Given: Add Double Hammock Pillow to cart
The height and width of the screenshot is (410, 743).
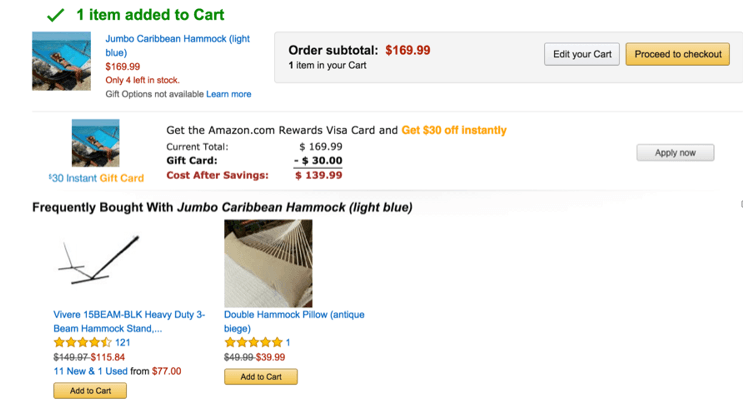Looking at the screenshot, I should click(261, 377).
